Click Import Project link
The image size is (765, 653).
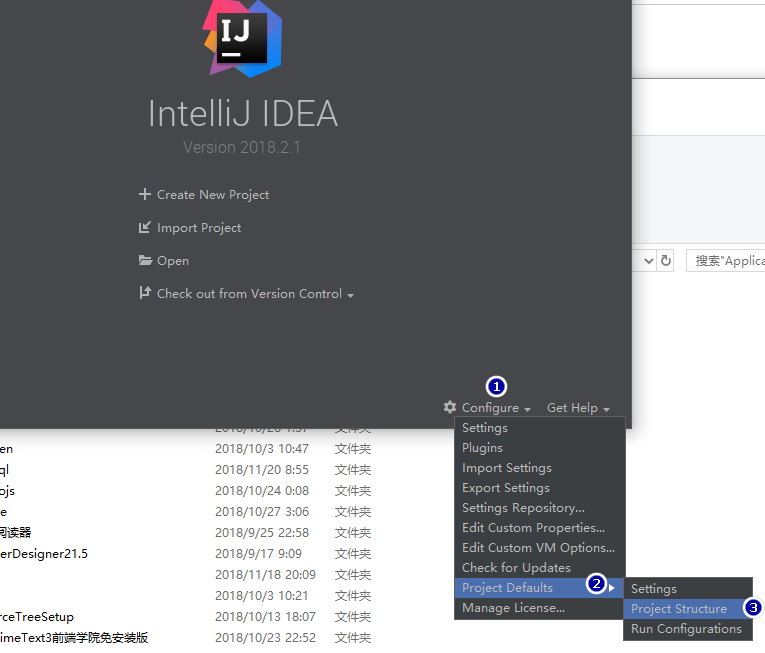coord(199,228)
